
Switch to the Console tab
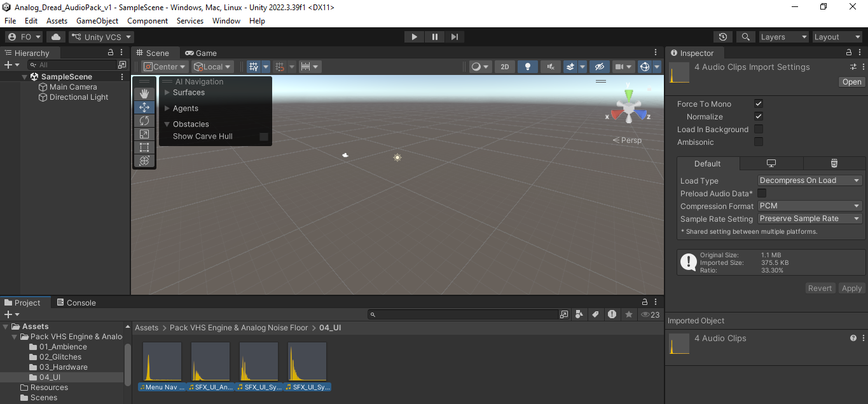[x=76, y=303]
